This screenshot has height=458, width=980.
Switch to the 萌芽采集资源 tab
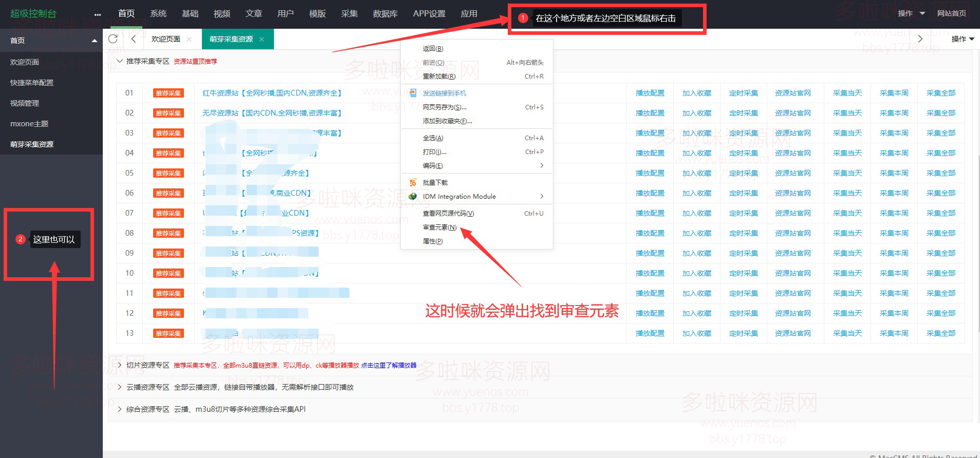(231, 39)
